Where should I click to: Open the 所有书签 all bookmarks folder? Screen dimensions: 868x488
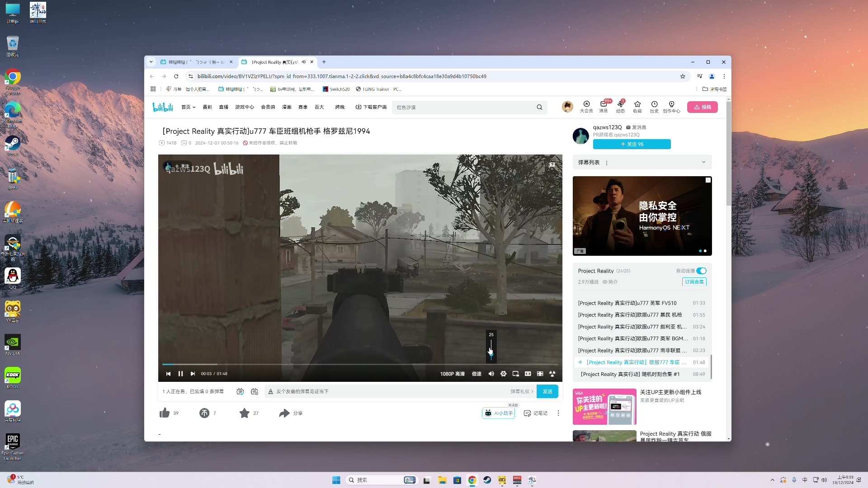(x=714, y=89)
